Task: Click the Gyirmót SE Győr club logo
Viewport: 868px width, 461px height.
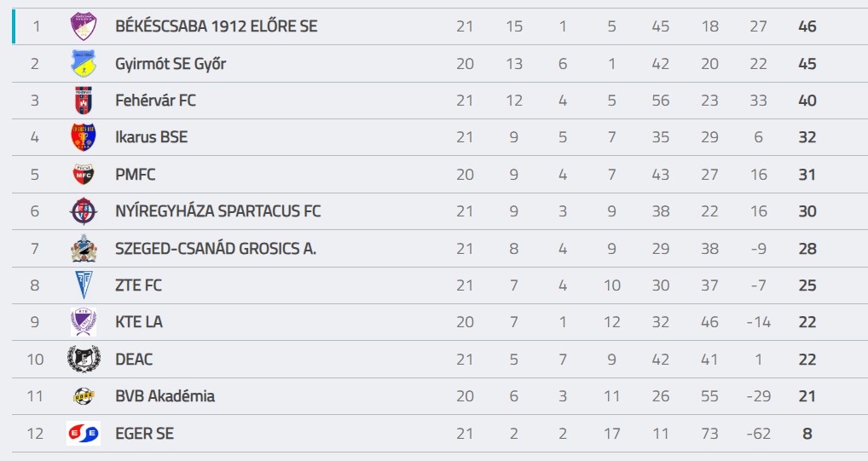Action: pyautogui.click(x=84, y=64)
